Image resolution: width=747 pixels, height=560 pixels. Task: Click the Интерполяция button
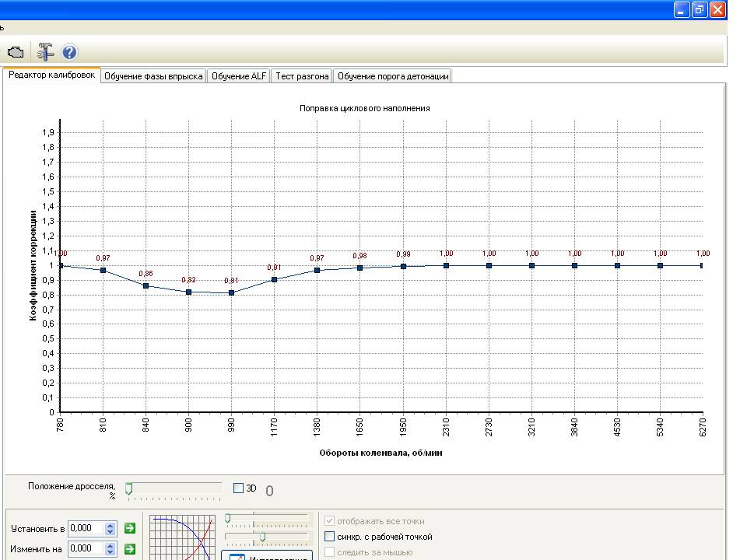267,555
